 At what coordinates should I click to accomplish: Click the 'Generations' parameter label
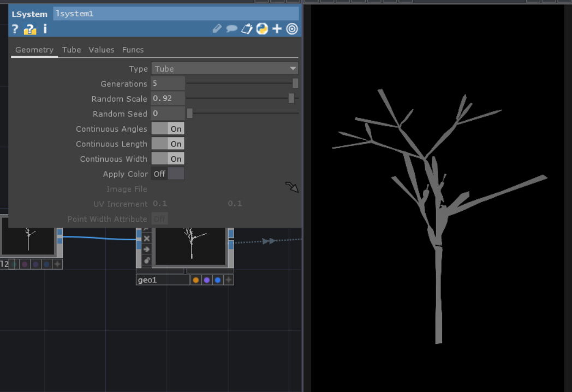124,84
